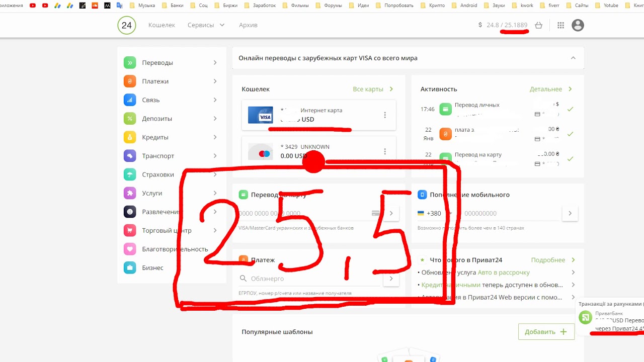Open the Переводы sidebar icon

(x=130, y=63)
